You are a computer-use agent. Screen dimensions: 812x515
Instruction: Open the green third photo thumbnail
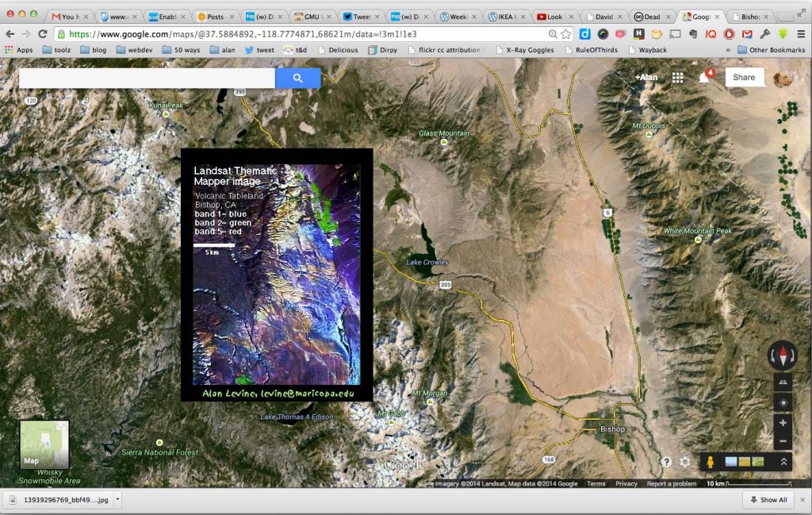tap(757, 461)
